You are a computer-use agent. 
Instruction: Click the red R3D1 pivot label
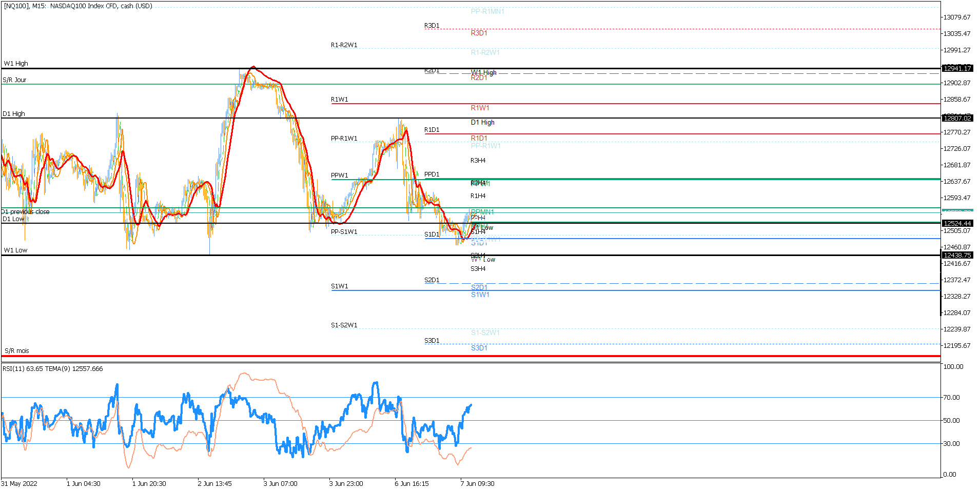point(479,33)
